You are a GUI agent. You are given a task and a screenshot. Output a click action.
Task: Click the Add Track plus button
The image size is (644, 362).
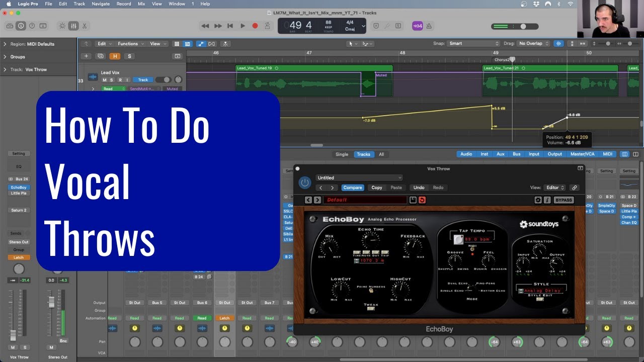[x=87, y=56]
